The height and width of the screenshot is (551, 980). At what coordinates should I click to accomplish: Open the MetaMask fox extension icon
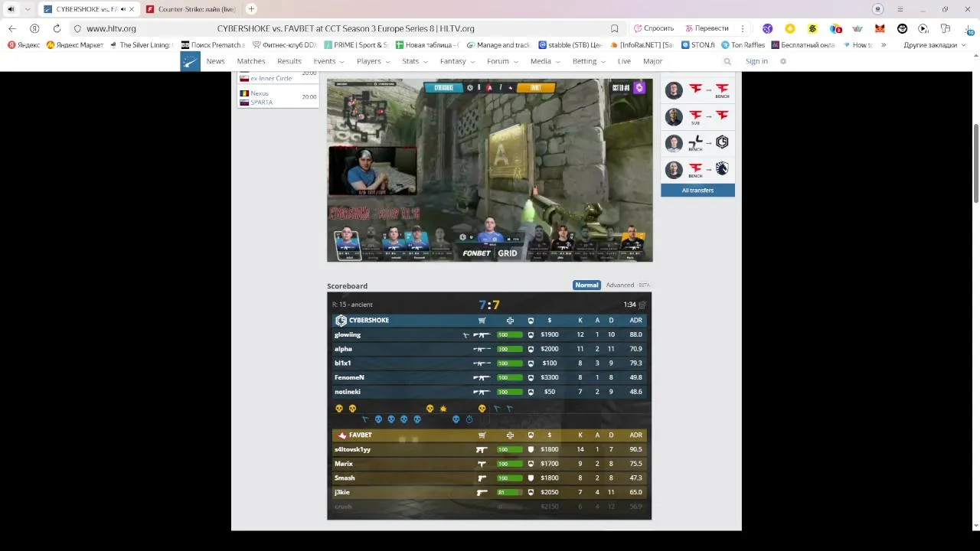880,28
